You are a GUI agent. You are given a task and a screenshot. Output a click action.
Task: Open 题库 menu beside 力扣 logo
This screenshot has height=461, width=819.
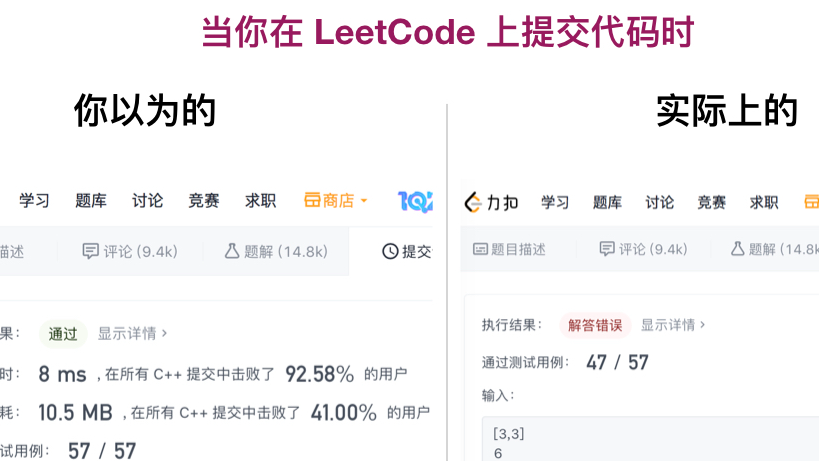[x=607, y=203]
